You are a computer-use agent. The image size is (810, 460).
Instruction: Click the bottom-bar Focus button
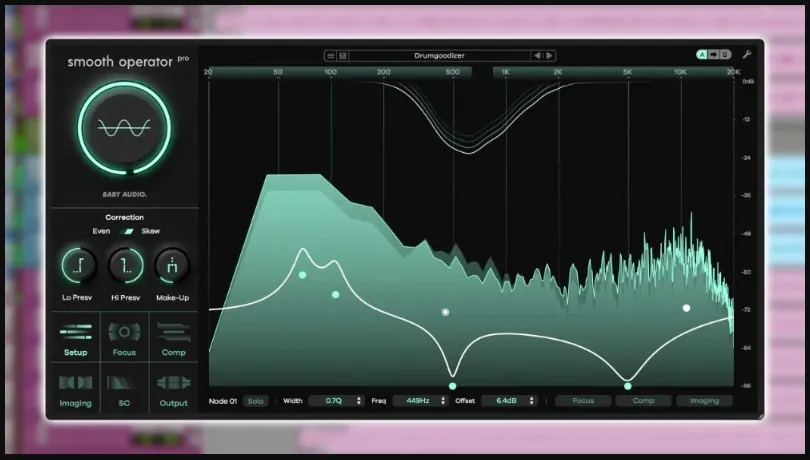coord(583,401)
